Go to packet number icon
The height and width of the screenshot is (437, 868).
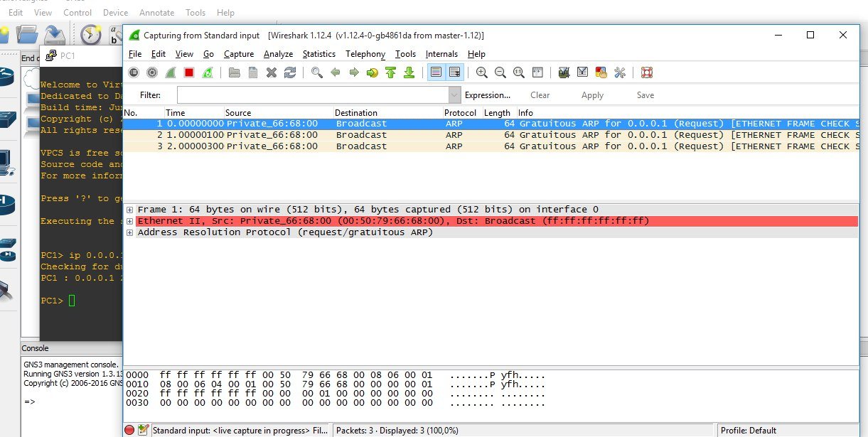[x=373, y=72]
